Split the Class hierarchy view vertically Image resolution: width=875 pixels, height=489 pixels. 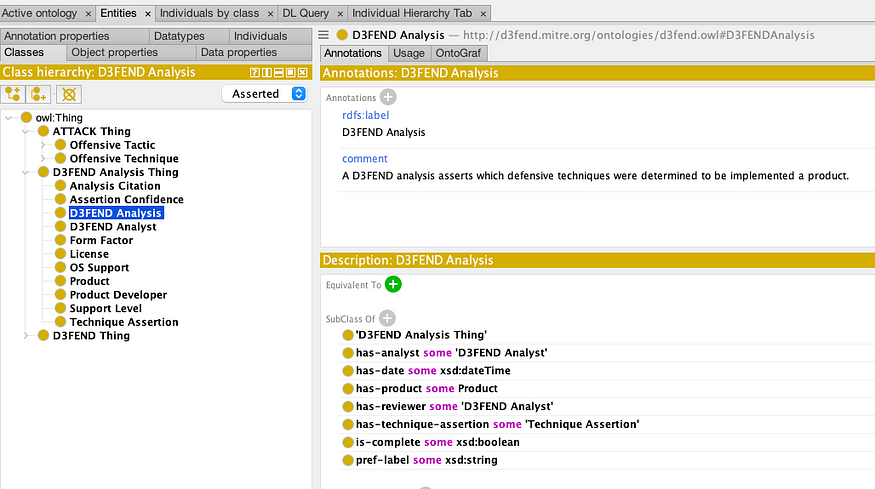click(267, 73)
